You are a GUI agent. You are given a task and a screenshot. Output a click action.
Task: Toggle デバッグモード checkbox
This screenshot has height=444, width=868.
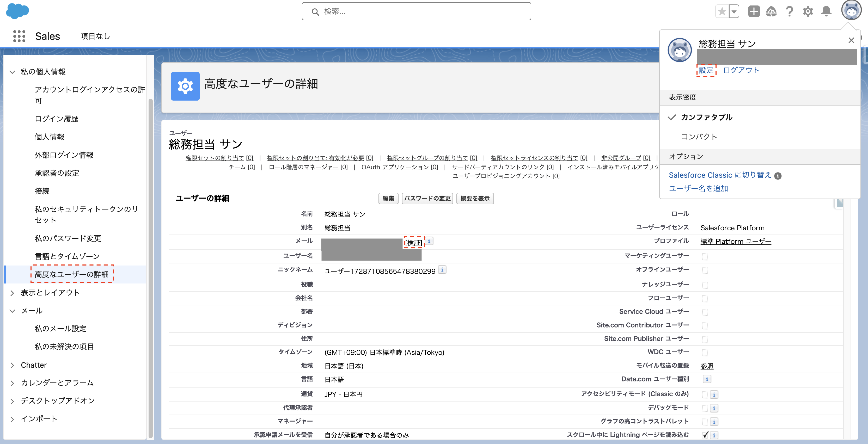coord(705,408)
